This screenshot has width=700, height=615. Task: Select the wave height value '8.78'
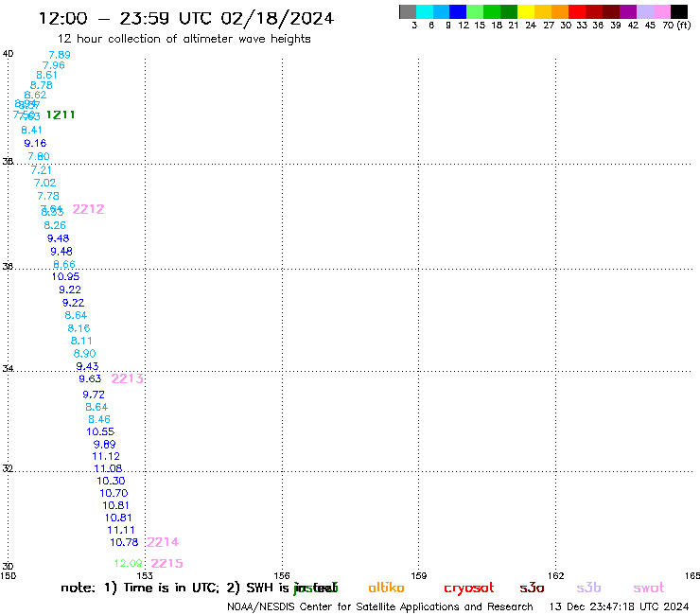(41, 85)
